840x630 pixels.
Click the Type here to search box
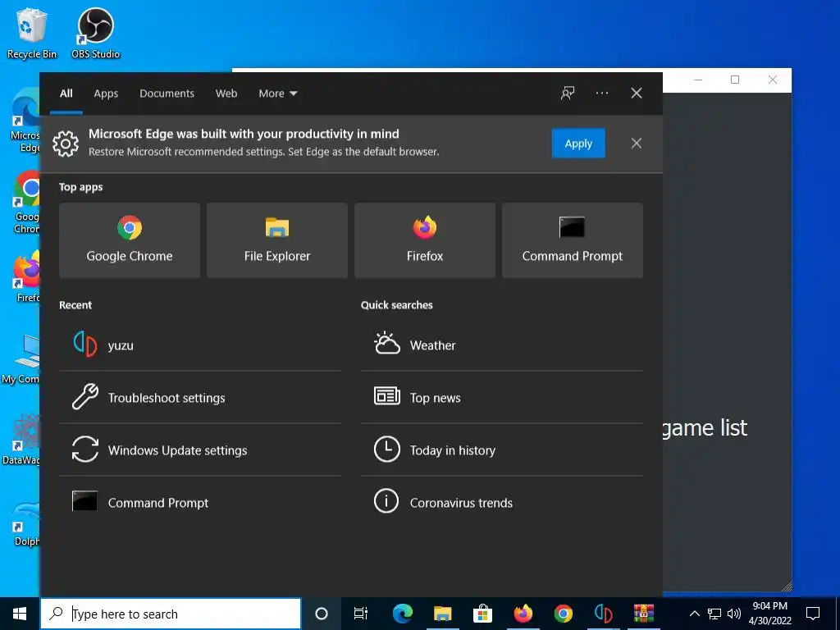171,614
